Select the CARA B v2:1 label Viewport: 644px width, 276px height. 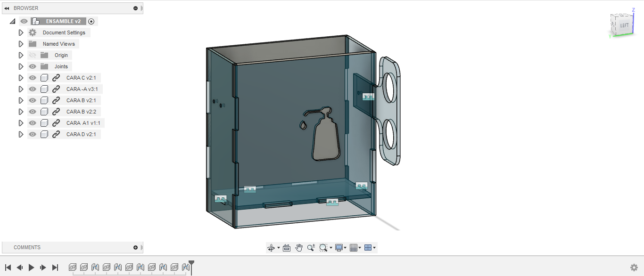pyautogui.click(x=81, y=100)
